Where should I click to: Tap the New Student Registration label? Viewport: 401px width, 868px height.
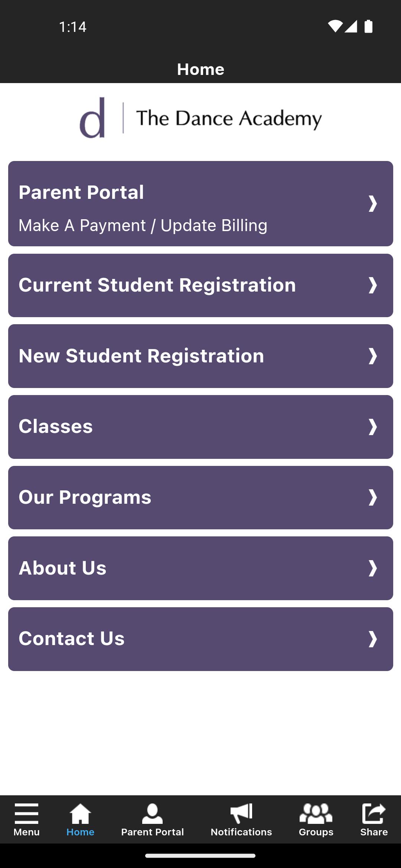click(x=141, y=356)
